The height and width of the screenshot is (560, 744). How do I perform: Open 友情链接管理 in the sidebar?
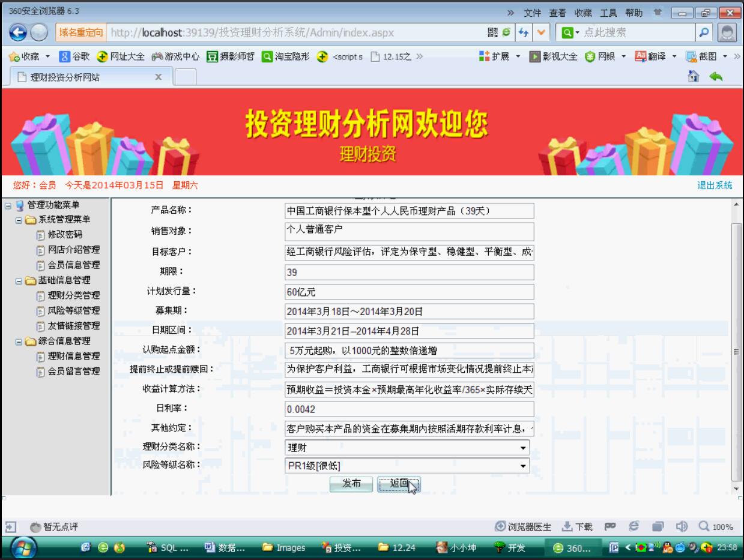pyautogui.click(x=74, y=326)
